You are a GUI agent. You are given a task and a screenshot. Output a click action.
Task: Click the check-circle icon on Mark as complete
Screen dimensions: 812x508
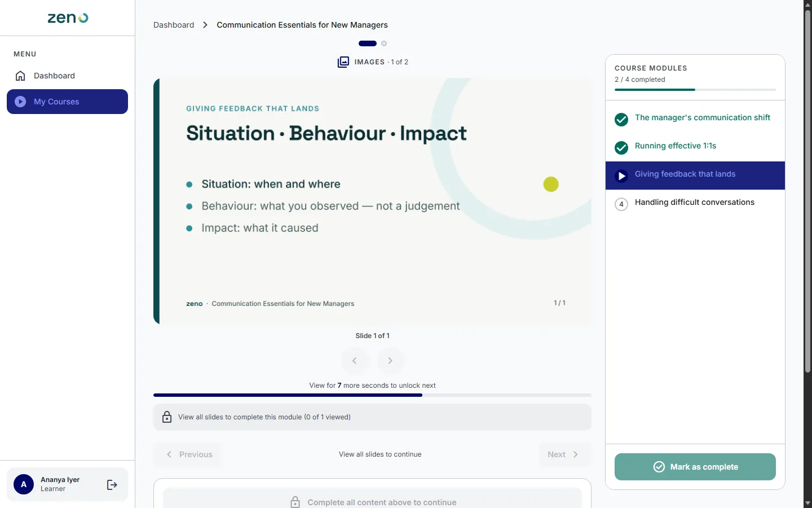pyautogui.click(x=659, y=467)
